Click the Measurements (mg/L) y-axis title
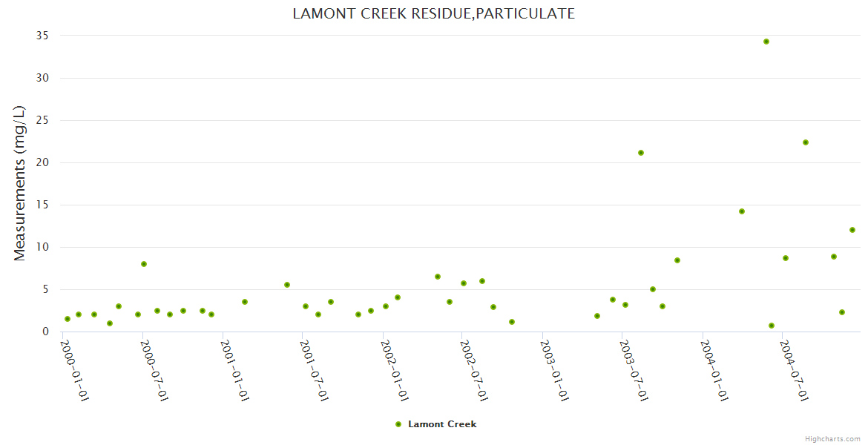 (x=20, y=183)
